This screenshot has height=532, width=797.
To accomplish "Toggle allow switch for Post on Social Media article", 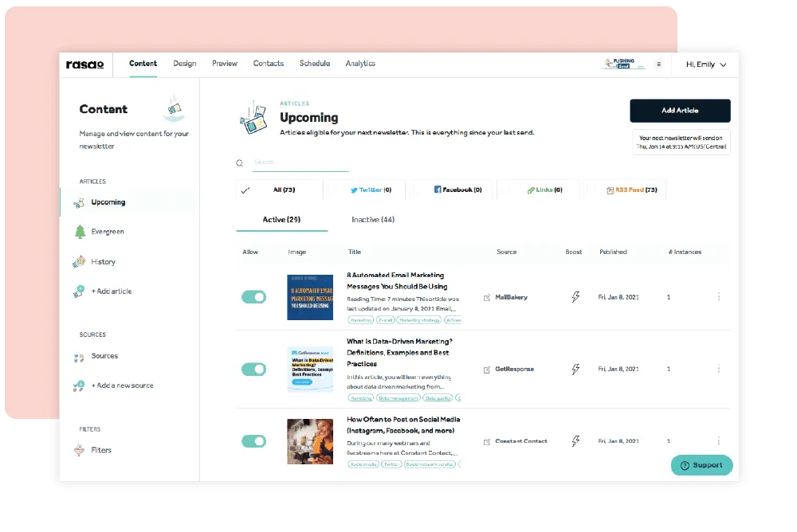I will pos(253,441).
